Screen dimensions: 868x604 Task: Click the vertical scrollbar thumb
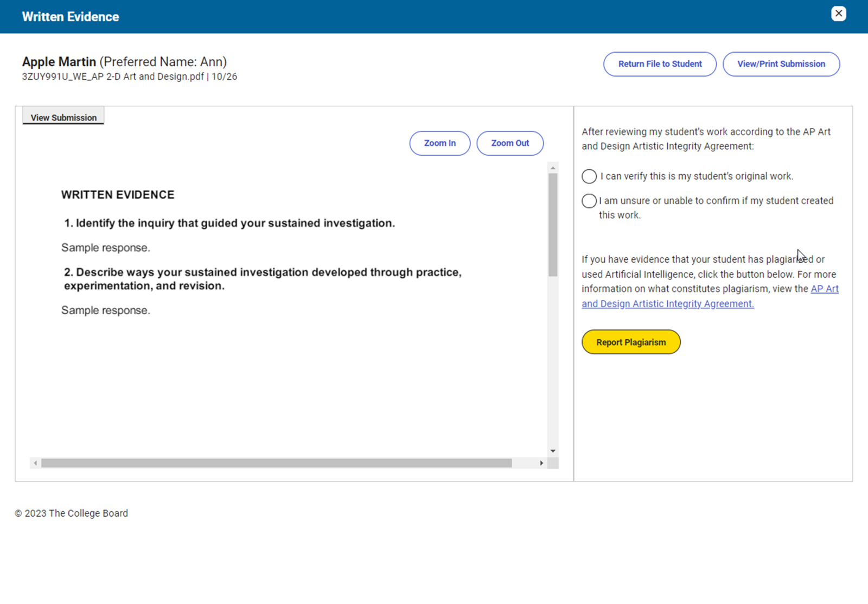553,225
